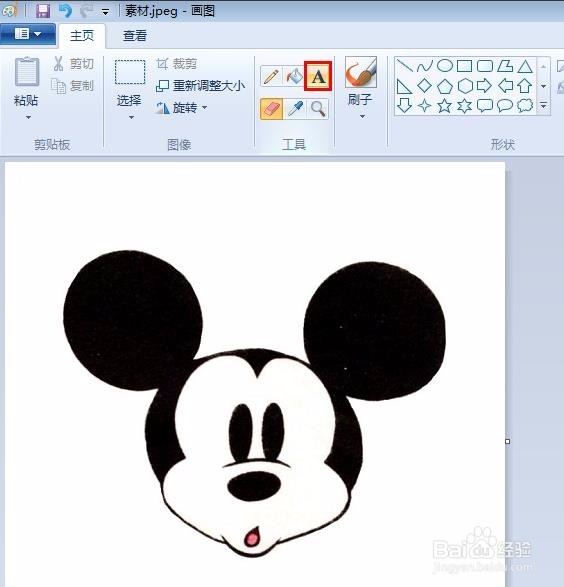Select the Text tool (A icon)
Image resolution: width=564 pixels, height=587 pixels.
coord(318,76)
